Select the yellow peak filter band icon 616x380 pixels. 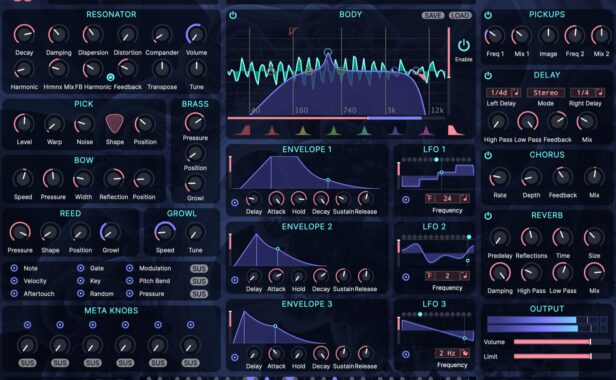click(302, 130)
